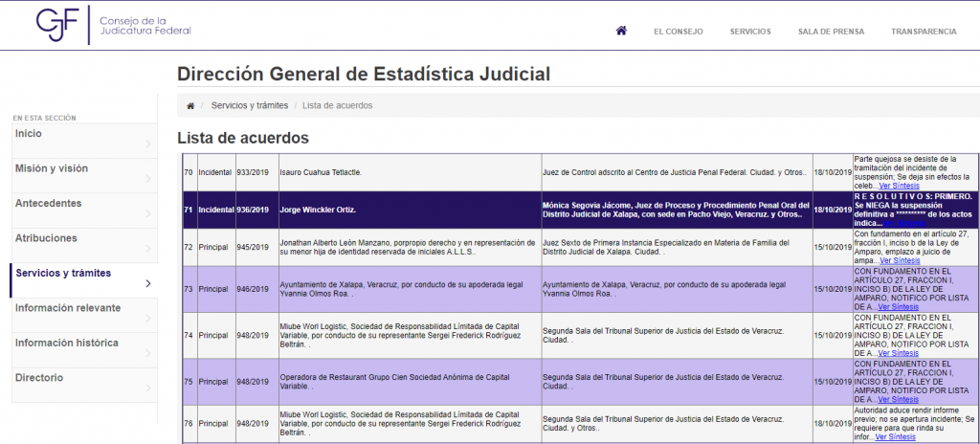Click the breadcrumb home icon

[x=190, y=105]
